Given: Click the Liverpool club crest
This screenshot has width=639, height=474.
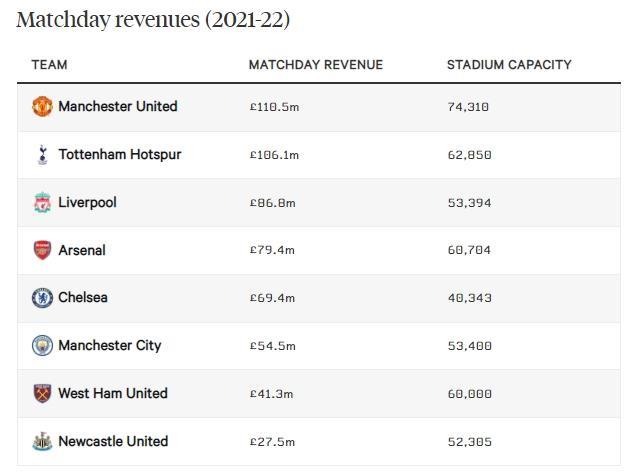Looking at the screenshot, I should 42,203.
